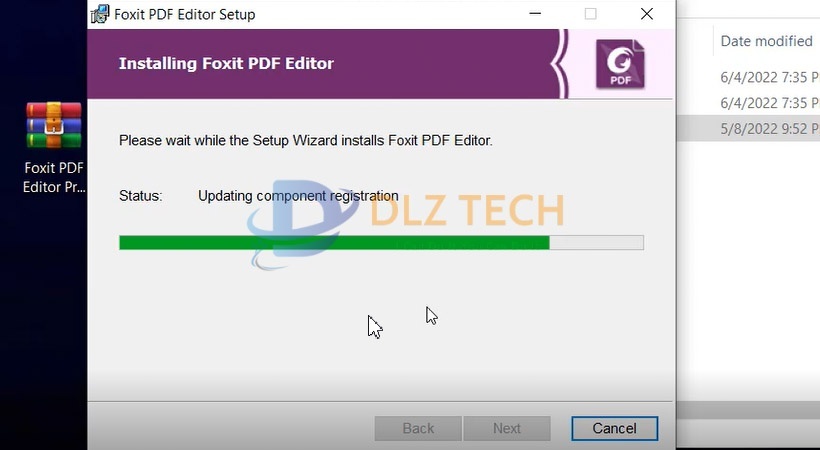820x450 pixels.
Task: Minimize the Foxit PDF Editor Setup window
Action: pos(535,14)
